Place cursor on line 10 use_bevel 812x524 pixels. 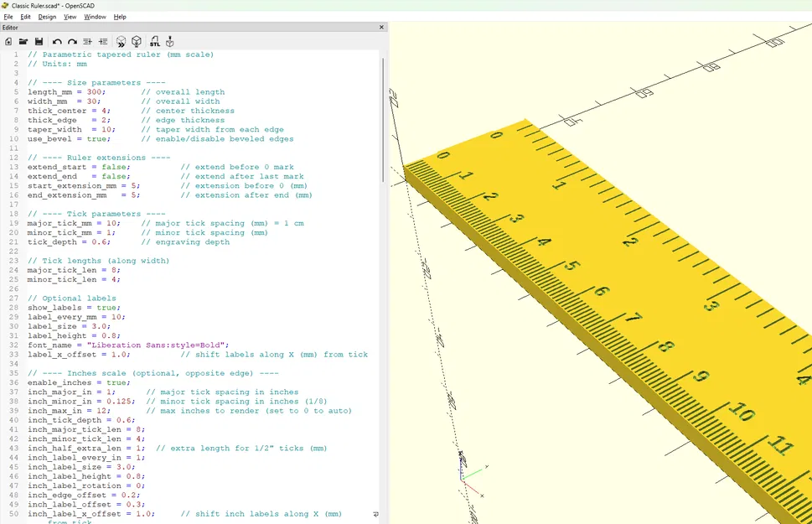tap(69, 139)
